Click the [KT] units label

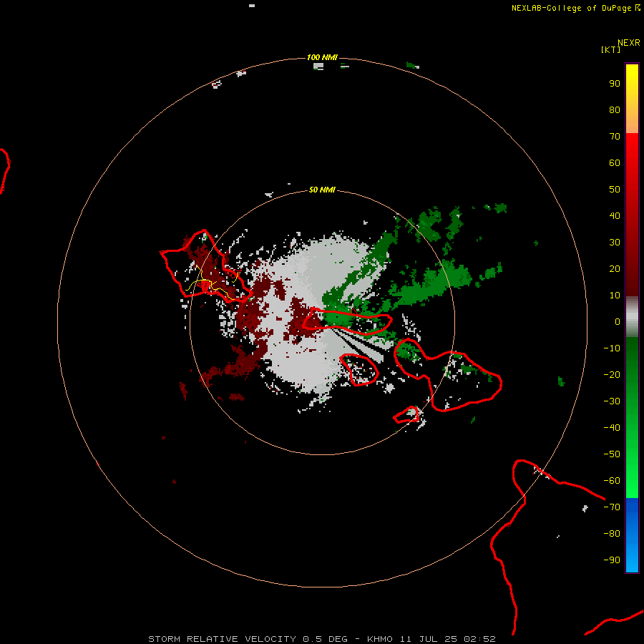[x=611, y=49]
